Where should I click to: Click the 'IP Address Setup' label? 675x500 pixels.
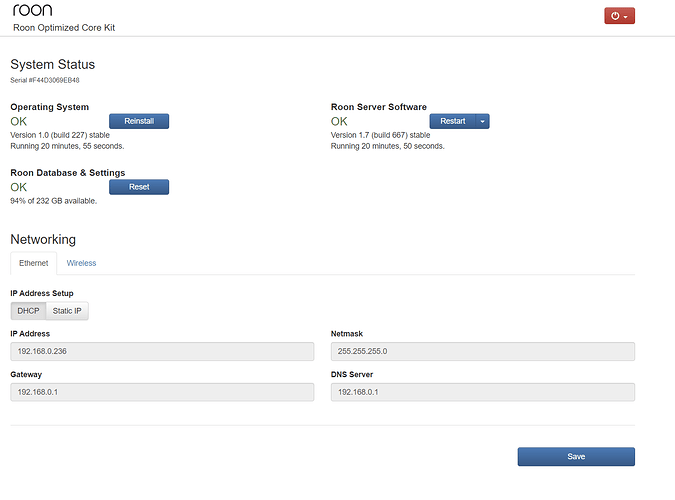click(42, 293)
